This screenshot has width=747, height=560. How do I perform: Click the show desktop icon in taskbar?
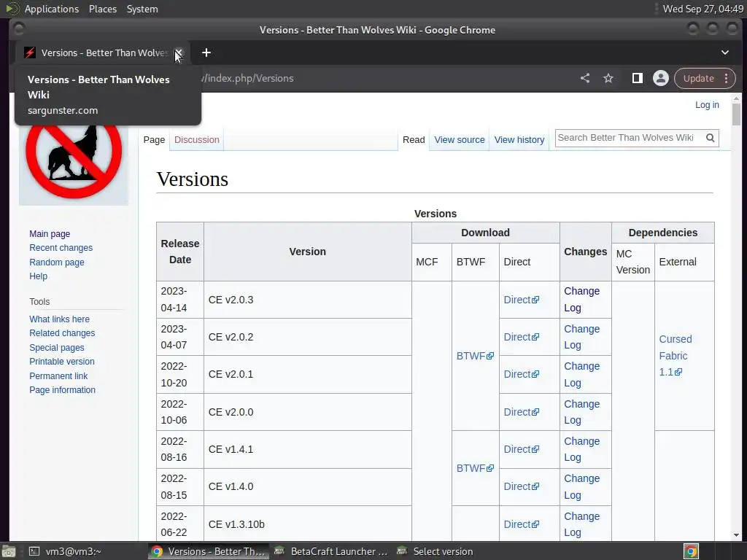point(9,551)
